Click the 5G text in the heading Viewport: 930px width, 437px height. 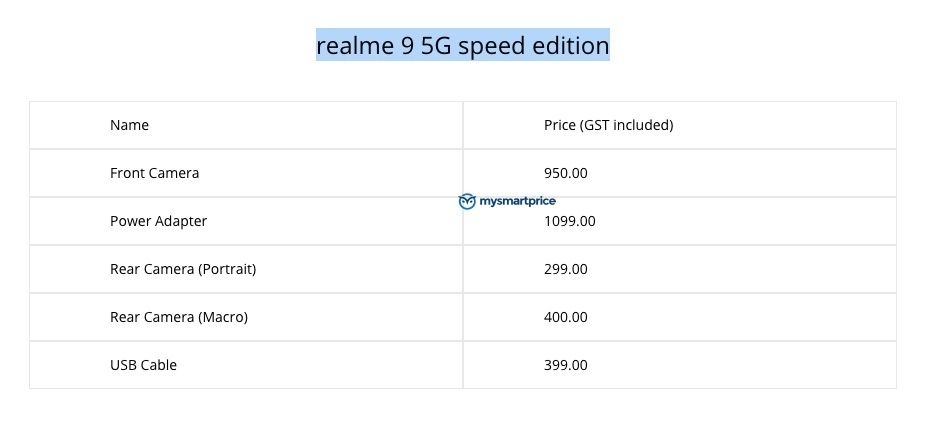[x=436, y=46]
